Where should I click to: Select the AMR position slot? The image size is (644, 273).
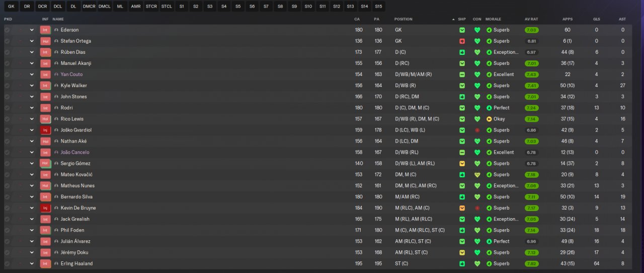[136, 7]
